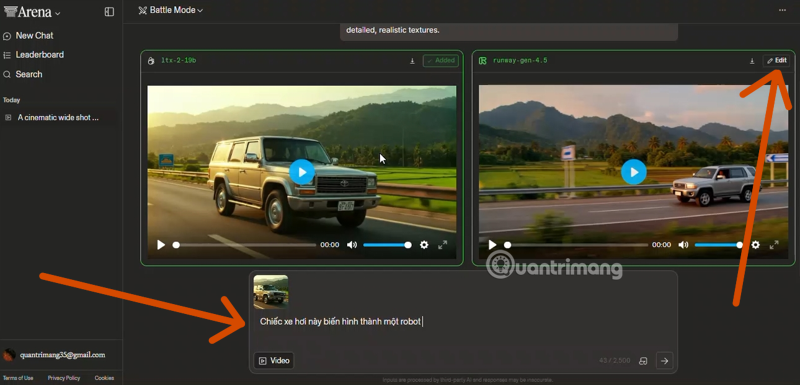800x385 pixels.
Task: Send the prompt with arrow button
Action: tap(664, 361)
